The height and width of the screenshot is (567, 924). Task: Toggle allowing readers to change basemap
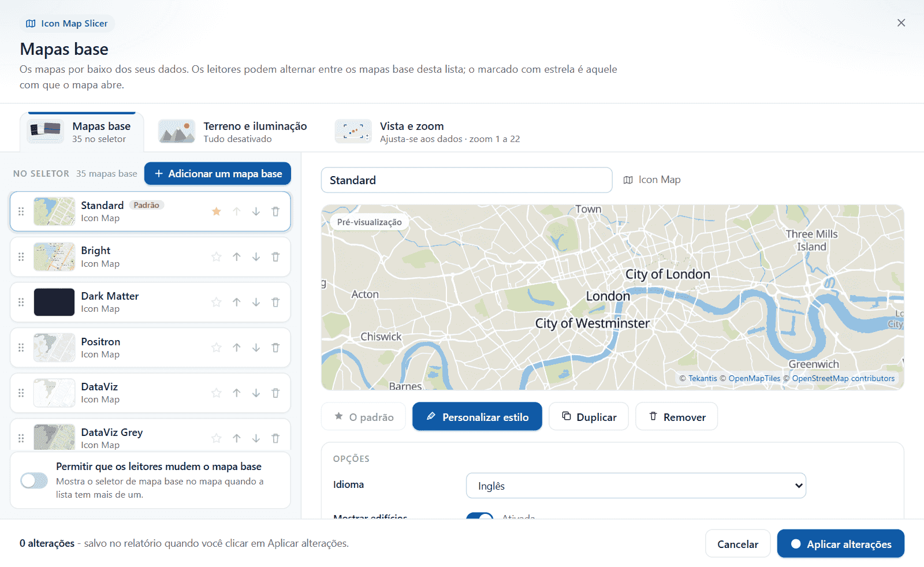pyautogui.click(x=34, y=480)
